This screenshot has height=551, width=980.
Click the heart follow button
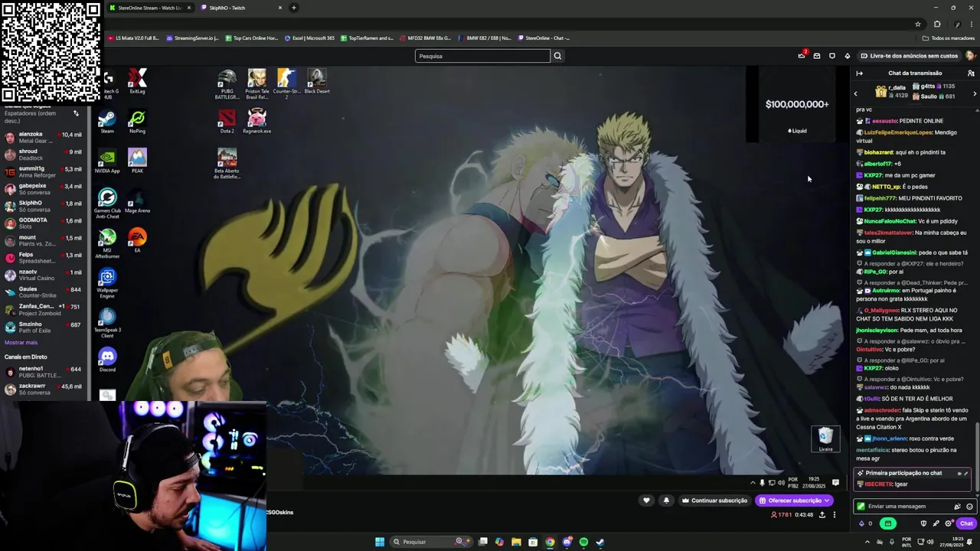point(646,500)
